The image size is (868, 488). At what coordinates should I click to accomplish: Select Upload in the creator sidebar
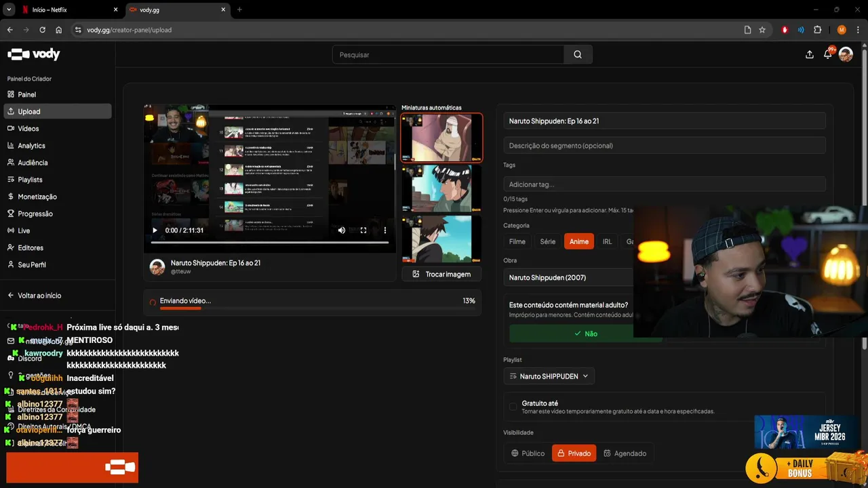pos(57,111)
